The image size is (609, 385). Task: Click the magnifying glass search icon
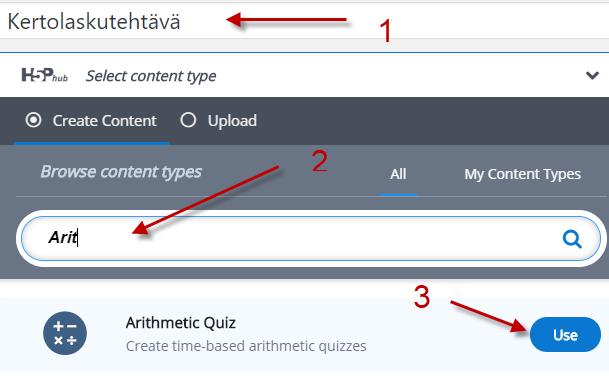(x=572, y=239)
